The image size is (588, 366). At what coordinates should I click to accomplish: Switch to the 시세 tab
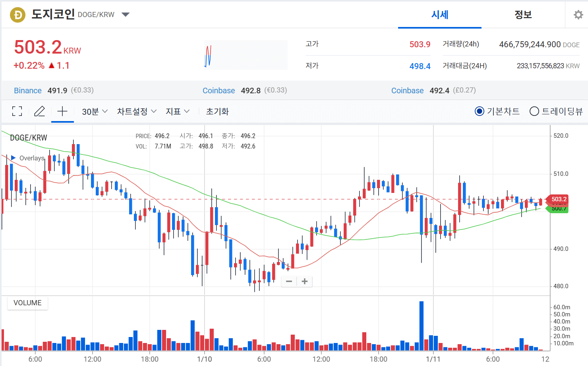pos(439,14)
